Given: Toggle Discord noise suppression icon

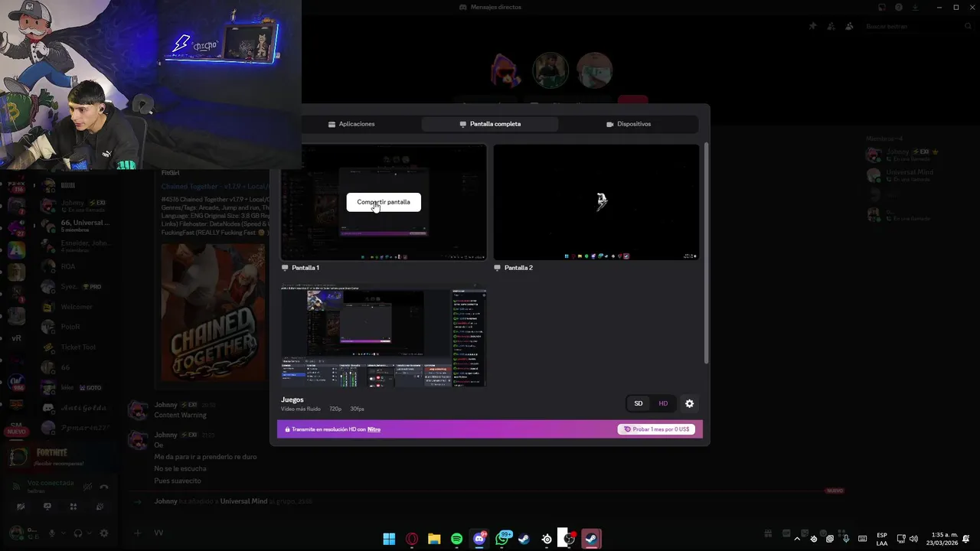Looking at the screenshot, I should (87, 487).
